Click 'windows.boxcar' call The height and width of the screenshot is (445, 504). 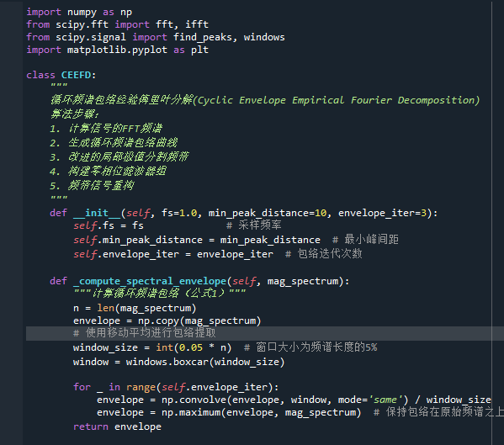[x=167, y=362]
